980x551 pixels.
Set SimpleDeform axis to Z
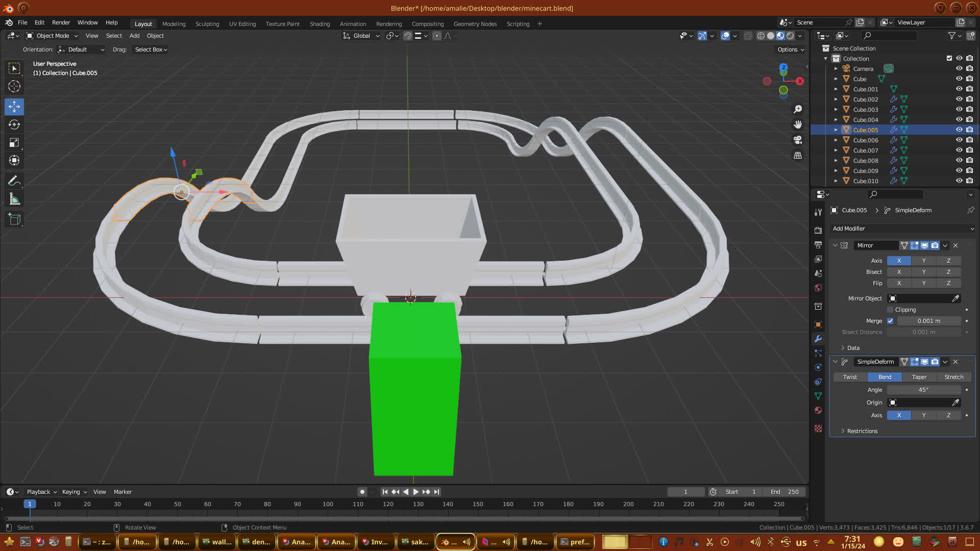948,415
